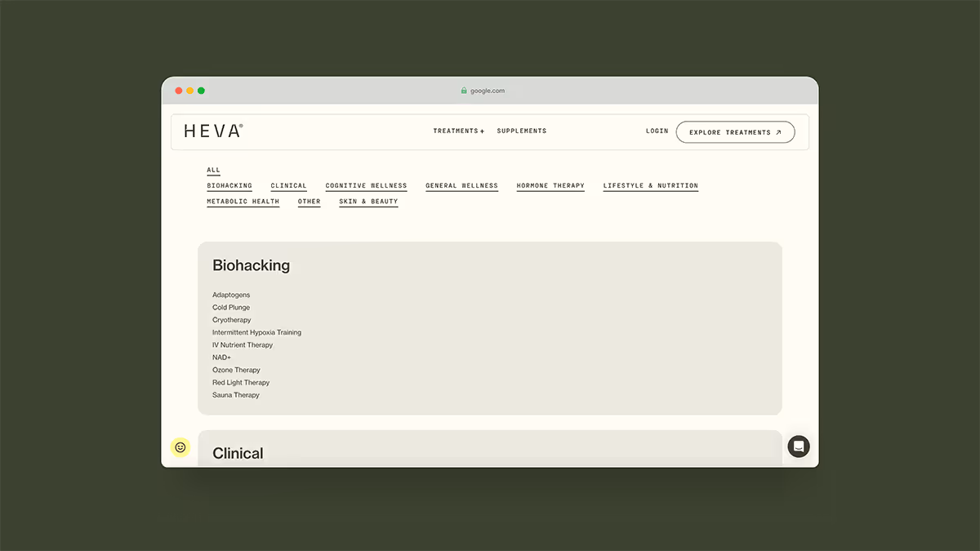The width and height of the screenshot is (980, 551).
Task: View Intermittent Hypoxia Training page
Action: pyautogui.click(x=256, y=333)
